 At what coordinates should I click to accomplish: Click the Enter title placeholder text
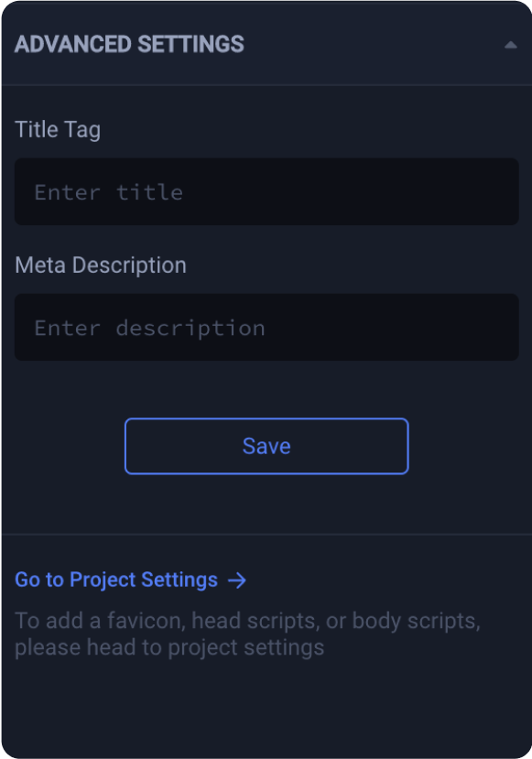(x=108, y=191)
